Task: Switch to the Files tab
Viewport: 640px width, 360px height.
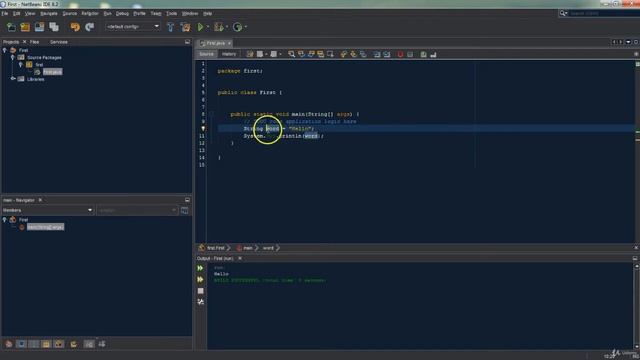Action: pos(34,42)
